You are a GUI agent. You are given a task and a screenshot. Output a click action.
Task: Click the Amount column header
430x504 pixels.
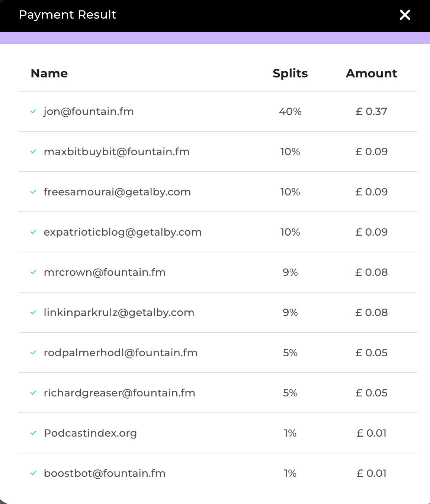(372, 73)
